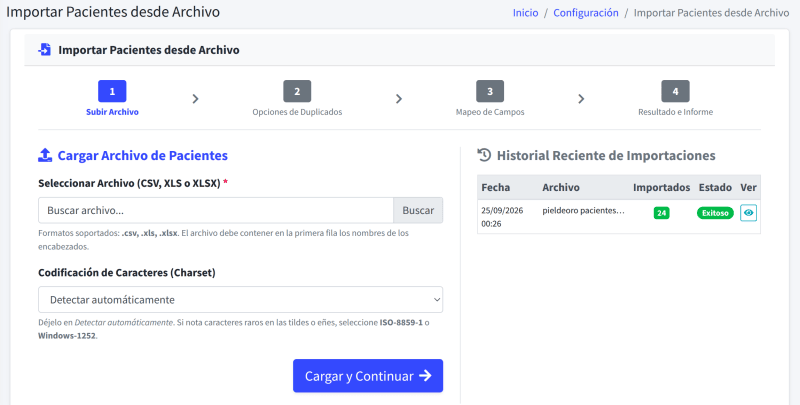
Task: Click the import file icon in panel header
Action: coord(44,49)
